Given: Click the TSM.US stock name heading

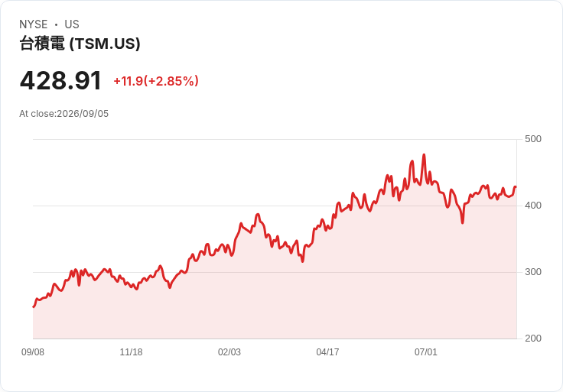Looking at the screenshot, I should [x=80, y=44].
